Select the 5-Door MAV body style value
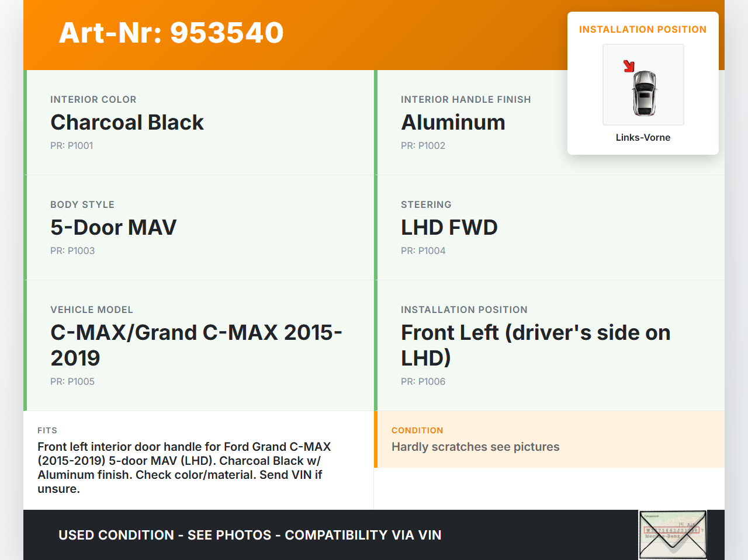This screenshot has height=560, width=748. 113,228
